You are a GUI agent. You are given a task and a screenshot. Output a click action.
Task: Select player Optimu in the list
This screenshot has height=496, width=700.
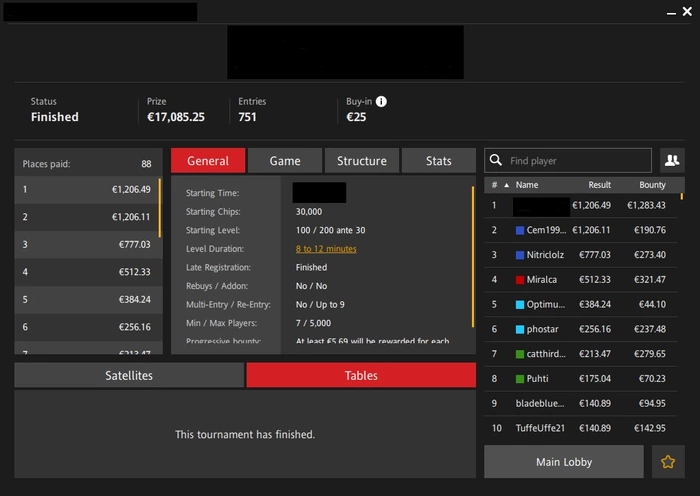580,304
